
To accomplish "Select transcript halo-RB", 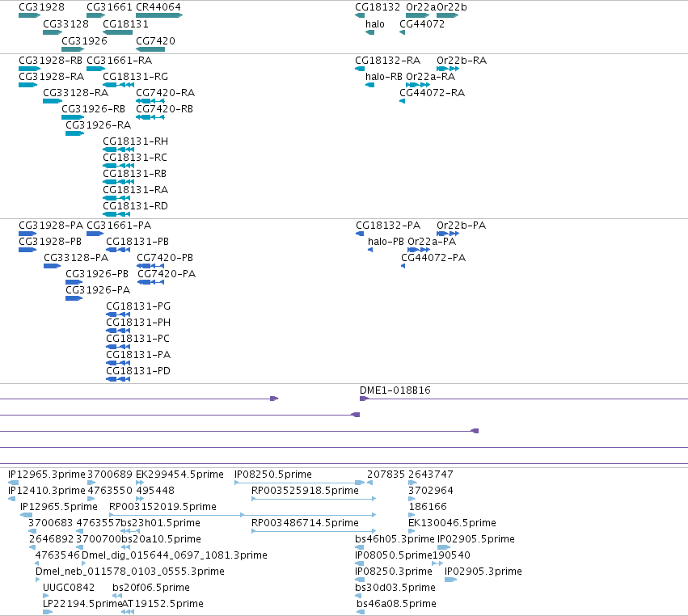I will (x=384, y=76).
